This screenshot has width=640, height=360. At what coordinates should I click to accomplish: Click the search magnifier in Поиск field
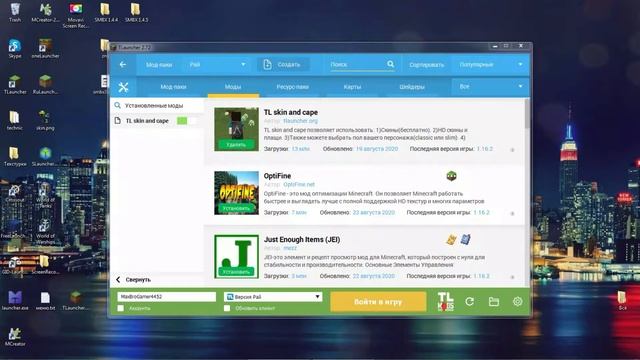[391, 64]
